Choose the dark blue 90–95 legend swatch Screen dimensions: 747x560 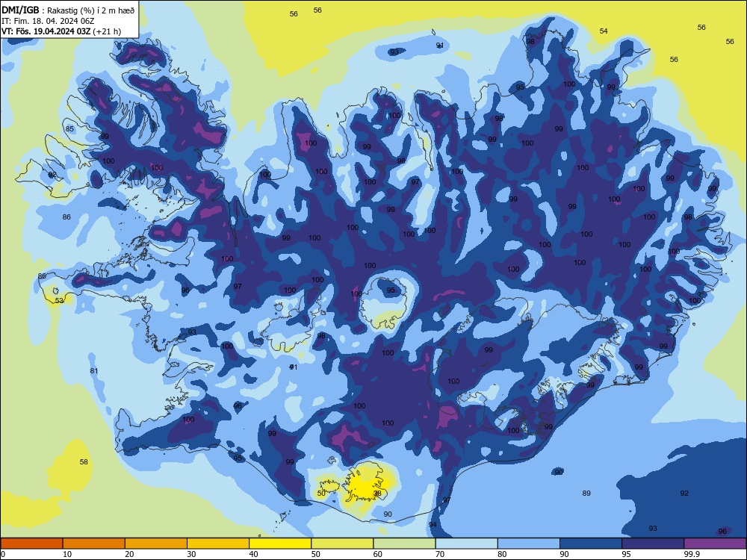(x=591, y=544)
